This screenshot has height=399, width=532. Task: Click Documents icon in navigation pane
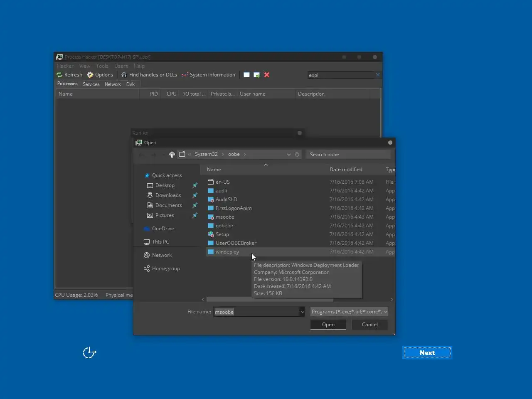pyautogui.click(x=150, y=205)
